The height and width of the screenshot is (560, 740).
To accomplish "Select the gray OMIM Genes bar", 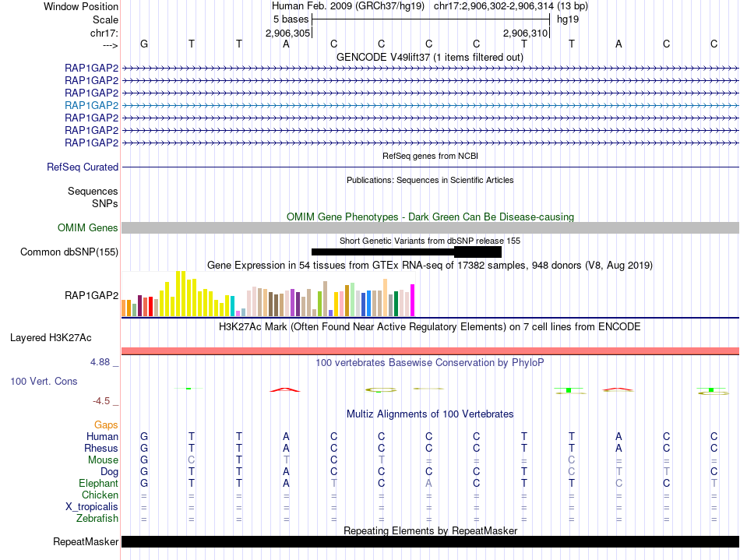I will pos(431,228).
